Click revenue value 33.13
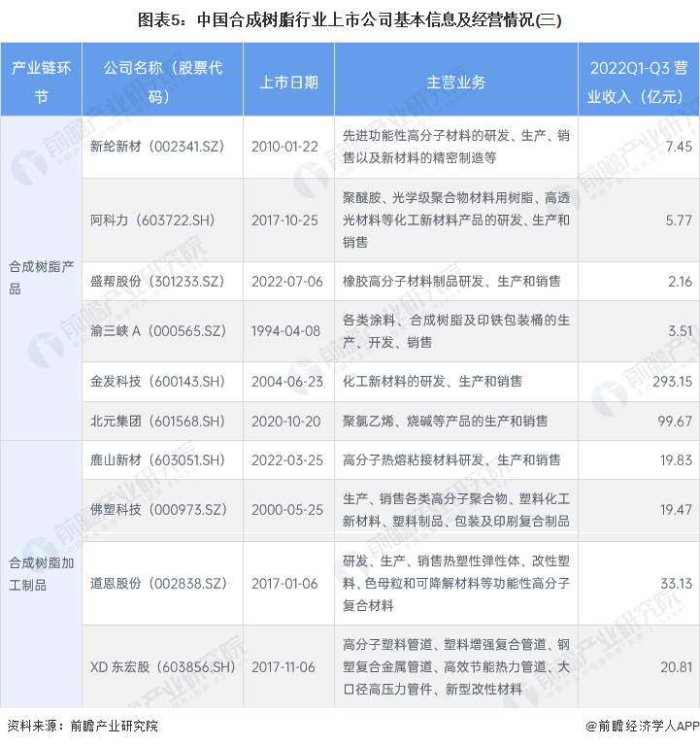The height and width of the screenshot is (746, 700). (x=677, y=584)
